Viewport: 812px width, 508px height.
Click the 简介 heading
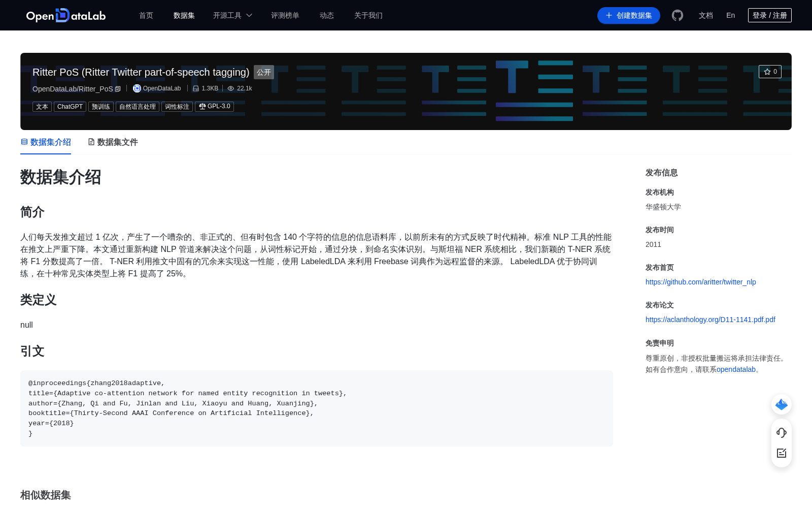coord(32,212)
